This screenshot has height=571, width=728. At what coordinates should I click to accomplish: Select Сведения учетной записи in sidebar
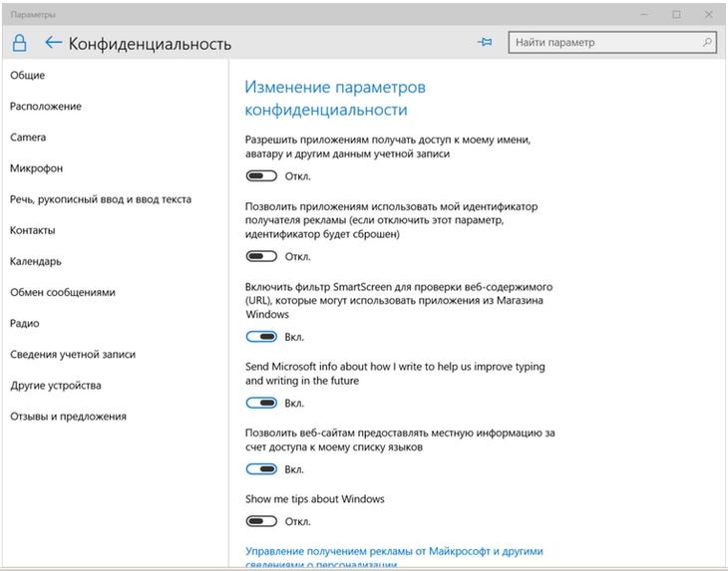[x=73, y=355]
